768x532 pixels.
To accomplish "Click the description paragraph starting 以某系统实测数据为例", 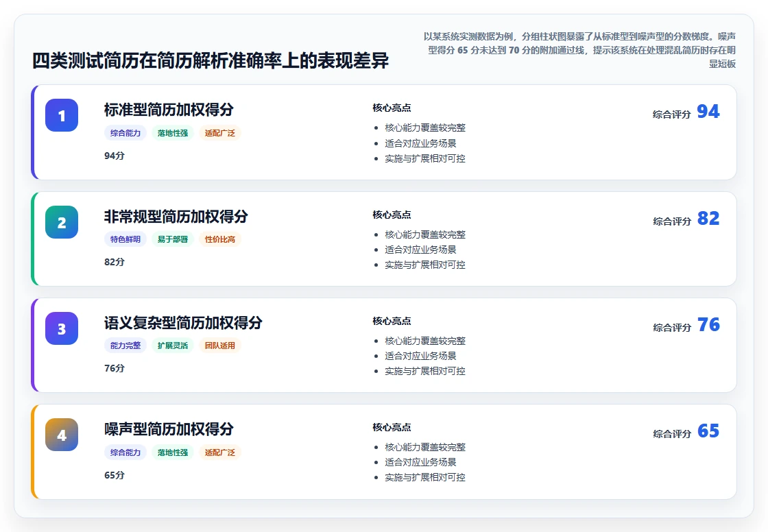I will pyautogui.click(x=580, y=50).
